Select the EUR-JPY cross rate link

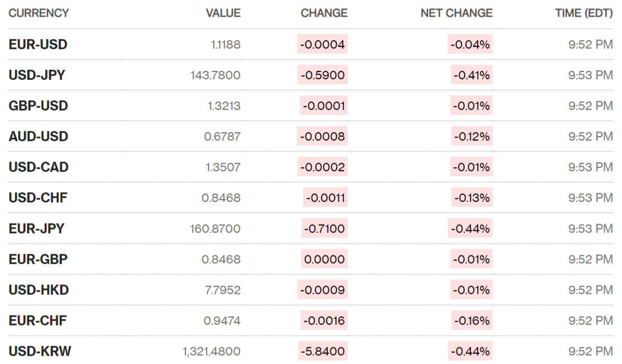[36, 229]
